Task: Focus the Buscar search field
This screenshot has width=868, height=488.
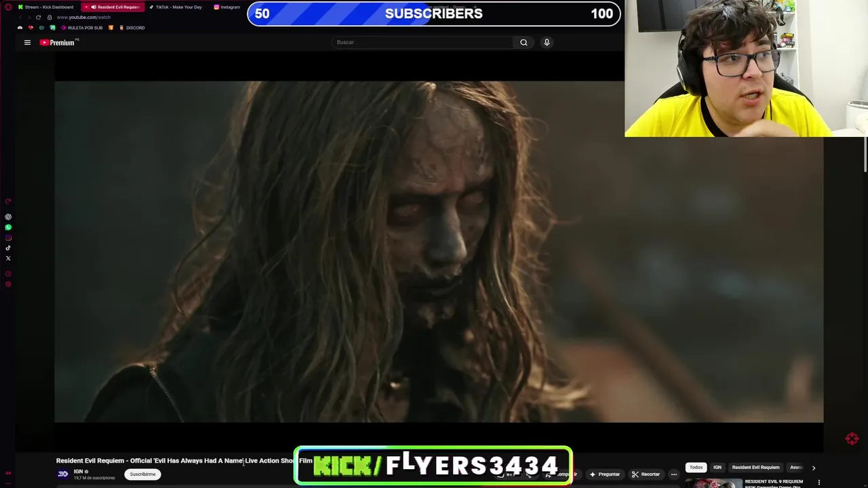Action: click(x=424, y=42)
